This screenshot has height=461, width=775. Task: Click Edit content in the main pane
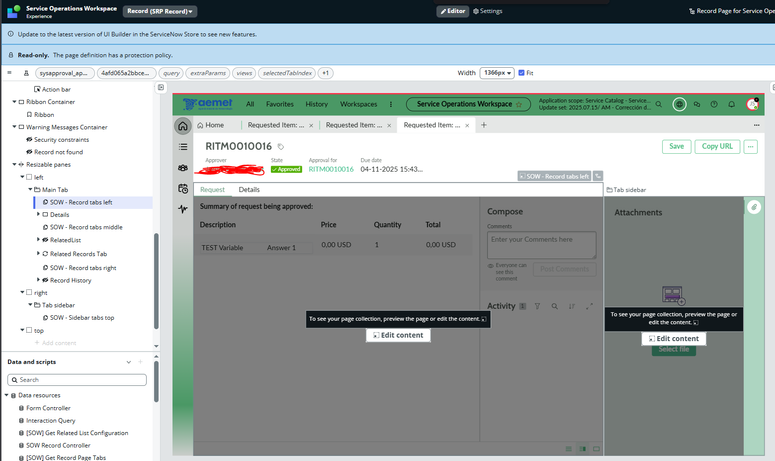(398, 335)
